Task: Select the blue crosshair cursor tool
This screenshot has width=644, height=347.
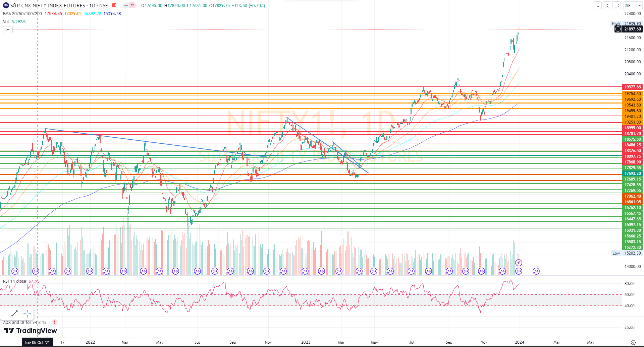Action: 27,314
